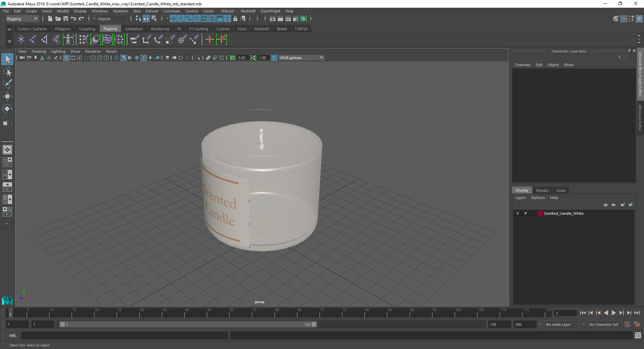
Task: Open the shelf tab list menu
Action: tap(9, 30)
